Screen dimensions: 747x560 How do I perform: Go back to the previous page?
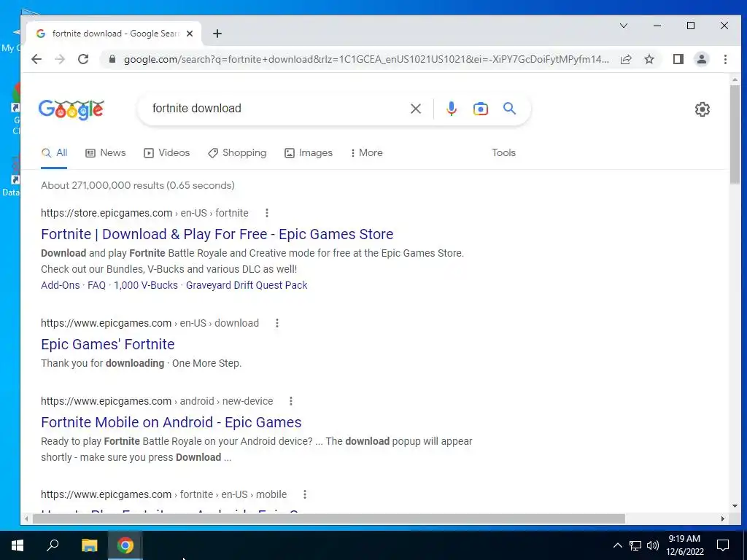pyautogui.click(x=36, y=59)
